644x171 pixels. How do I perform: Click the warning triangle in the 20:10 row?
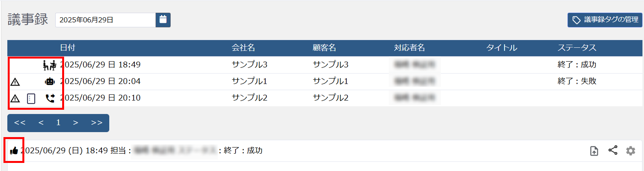coord(15,99)
